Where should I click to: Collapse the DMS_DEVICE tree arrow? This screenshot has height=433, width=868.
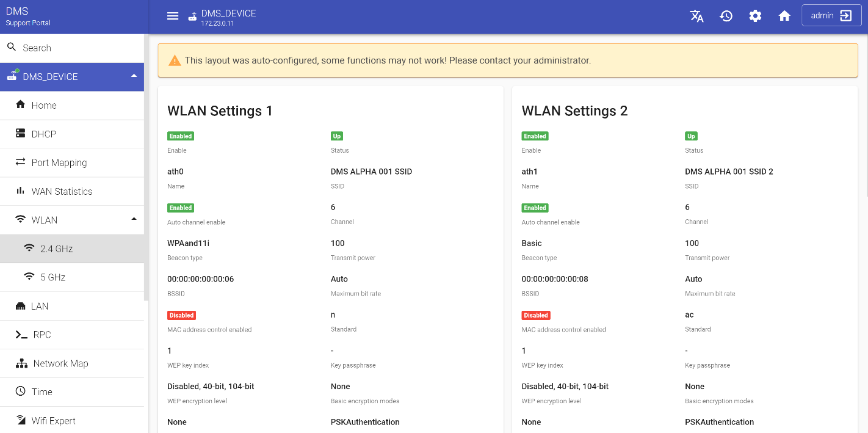(134, 76)
